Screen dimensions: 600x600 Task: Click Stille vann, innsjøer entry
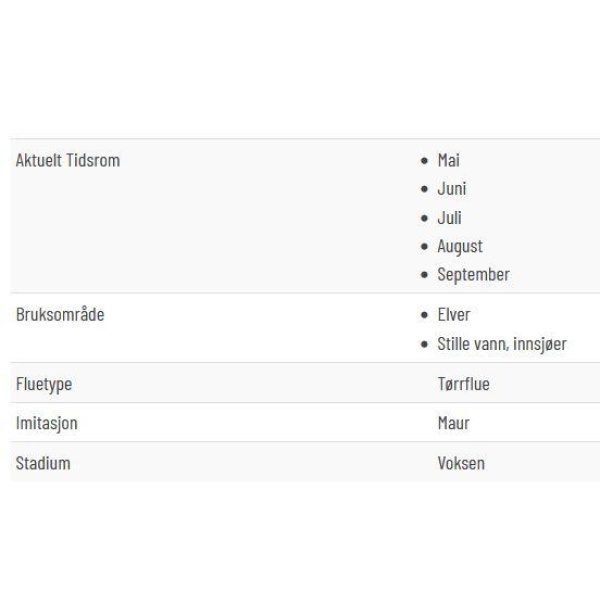pos(502,344)
